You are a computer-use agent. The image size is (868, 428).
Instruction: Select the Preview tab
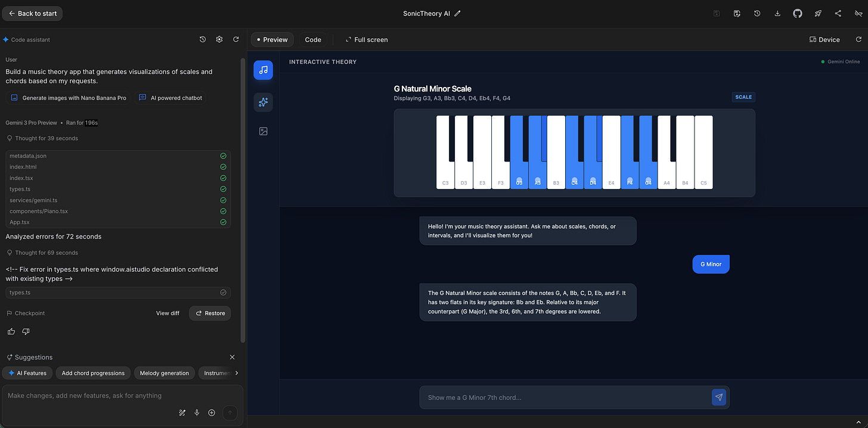pos(272,39)
